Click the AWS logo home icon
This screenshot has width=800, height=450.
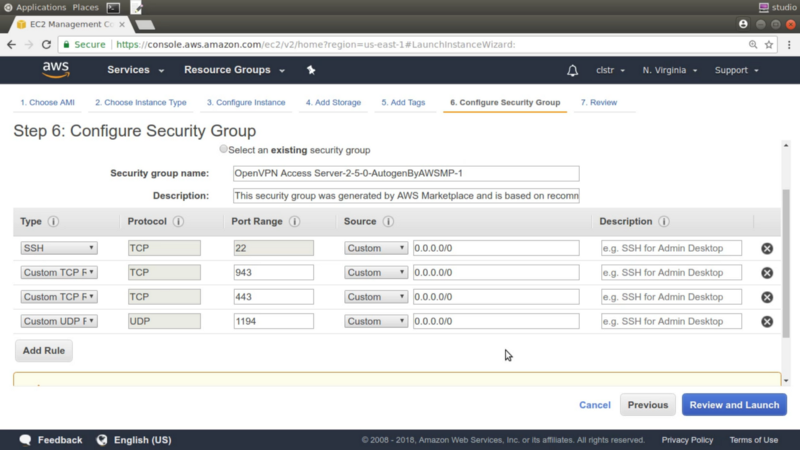point(56,70)
